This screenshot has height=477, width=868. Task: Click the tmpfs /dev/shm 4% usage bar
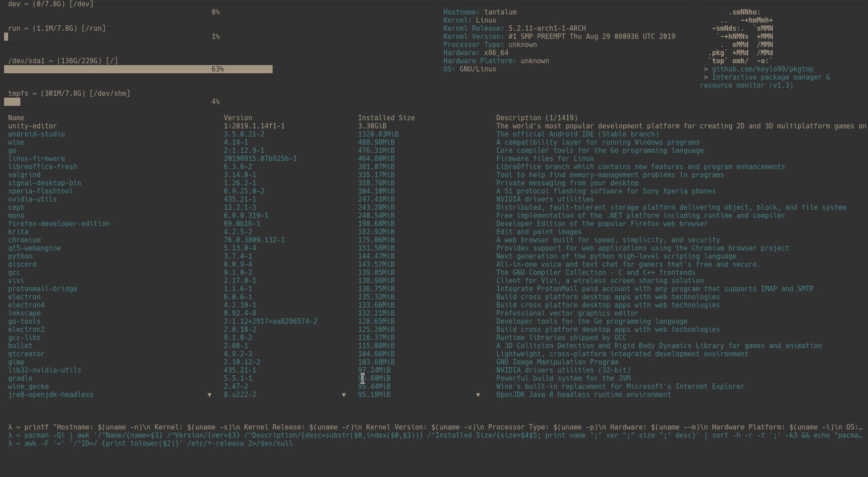point(217,102)
